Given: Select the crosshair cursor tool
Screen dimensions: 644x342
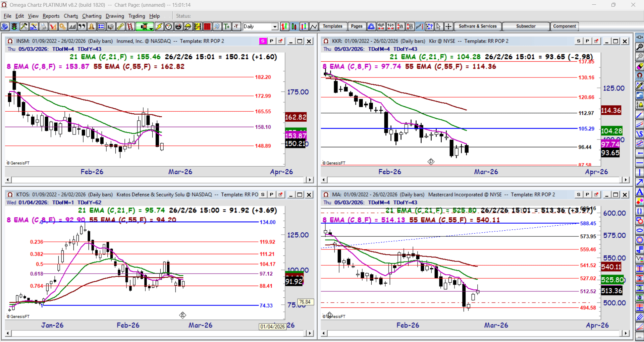Looking at the screenshot, I should point(449,26).
